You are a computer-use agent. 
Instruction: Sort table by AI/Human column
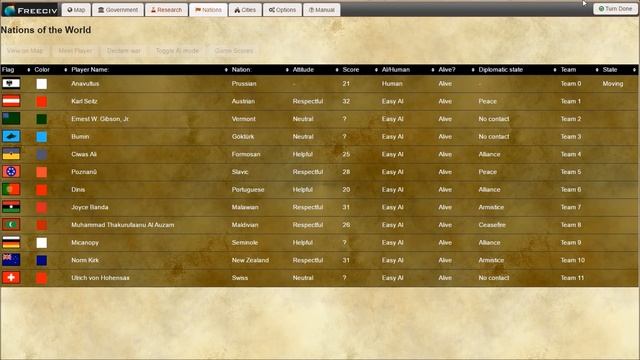[408, 70]
